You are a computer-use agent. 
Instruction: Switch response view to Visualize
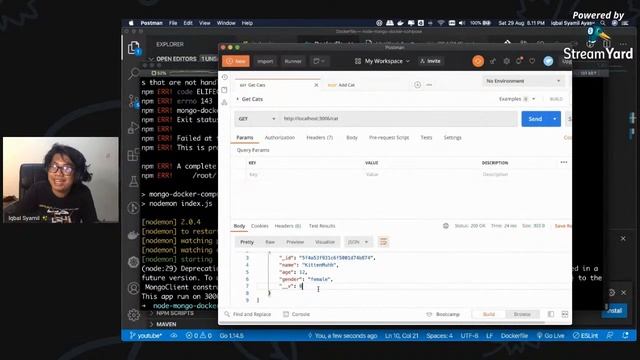[x=324, y=242]
